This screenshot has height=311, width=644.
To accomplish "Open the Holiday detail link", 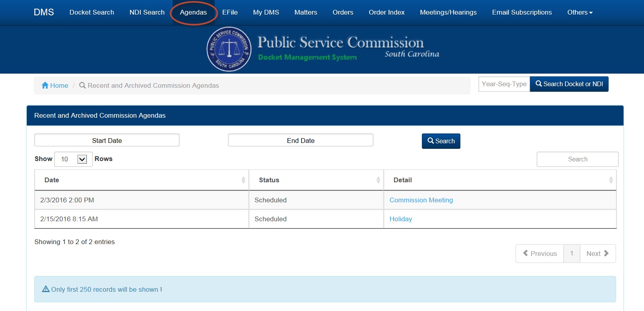I will (401, 219).
